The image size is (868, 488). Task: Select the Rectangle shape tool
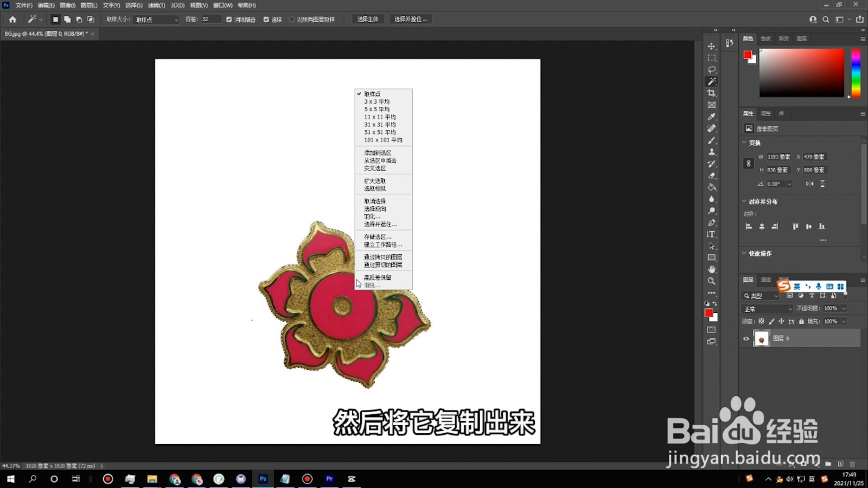click(x=712, y=258)
